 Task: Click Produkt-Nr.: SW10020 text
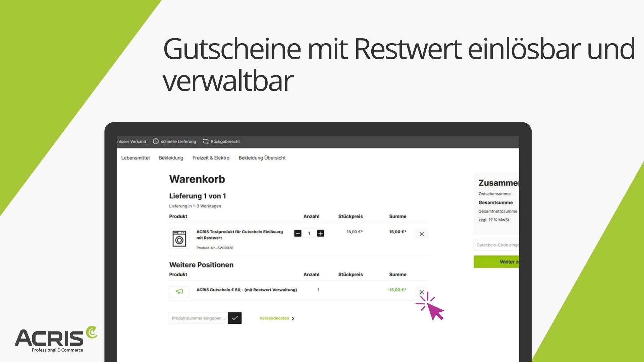click(x=215, y=248)
